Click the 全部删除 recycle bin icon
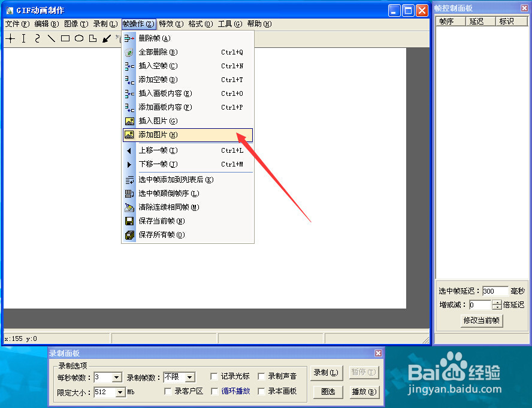532x408 pixels. pyautogui.click(x=129, y=52)
